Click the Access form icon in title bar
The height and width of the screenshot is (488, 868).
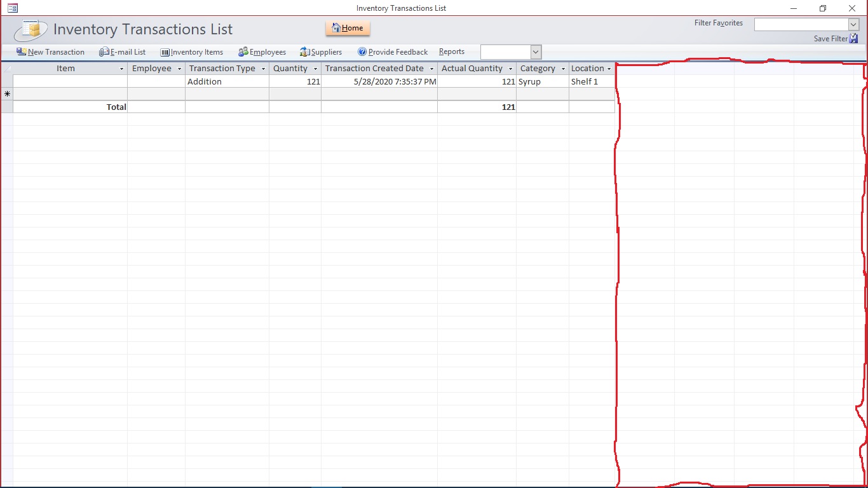13,8
